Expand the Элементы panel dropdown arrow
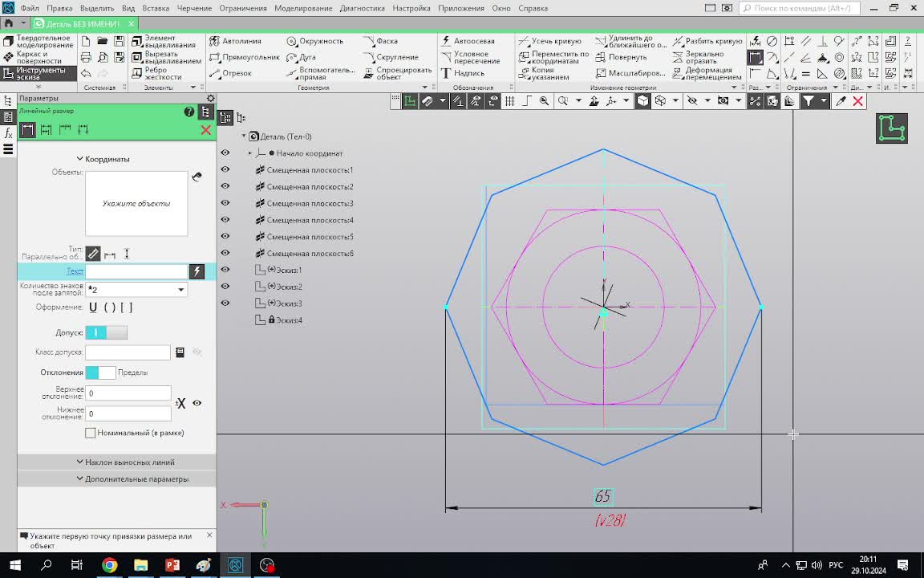 tap(192, 88)
